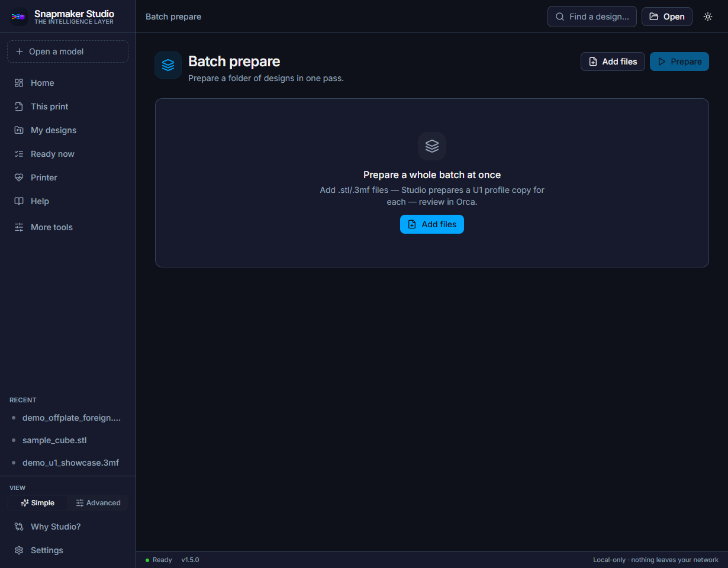Open recent file sample_cube.stl
This screenshot has height=568, width=728.
(x=67, y=440)
